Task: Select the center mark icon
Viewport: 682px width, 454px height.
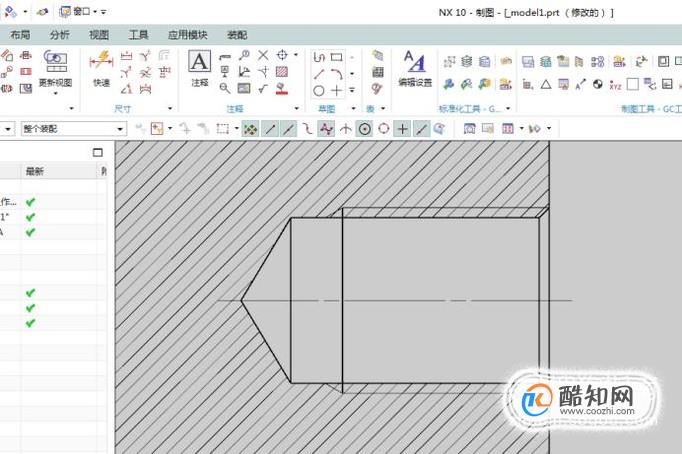Action: click(282, 55)
